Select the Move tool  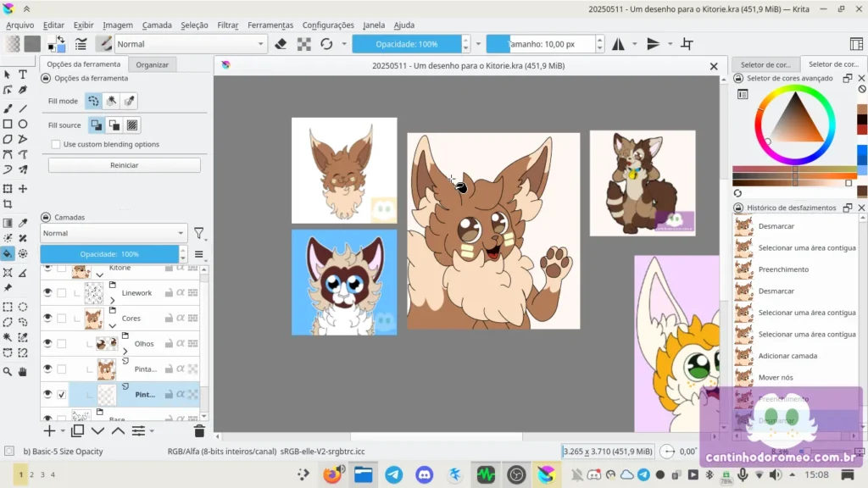tap(23, 189)
